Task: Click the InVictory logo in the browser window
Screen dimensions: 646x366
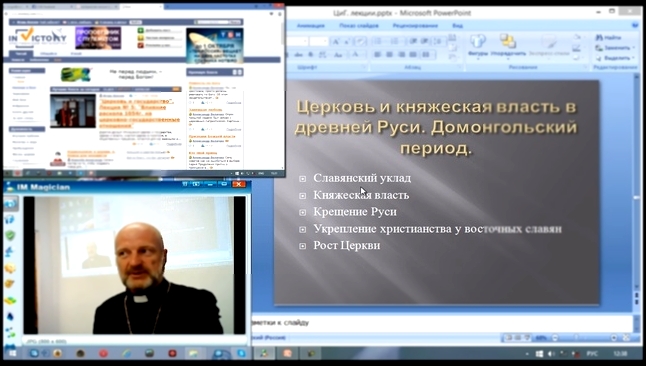Action: pyautogui.click(x=37, y=37)
